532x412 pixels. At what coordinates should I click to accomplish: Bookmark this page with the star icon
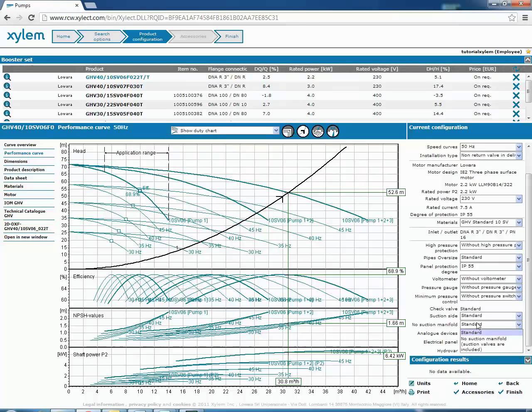pos(512,17)
